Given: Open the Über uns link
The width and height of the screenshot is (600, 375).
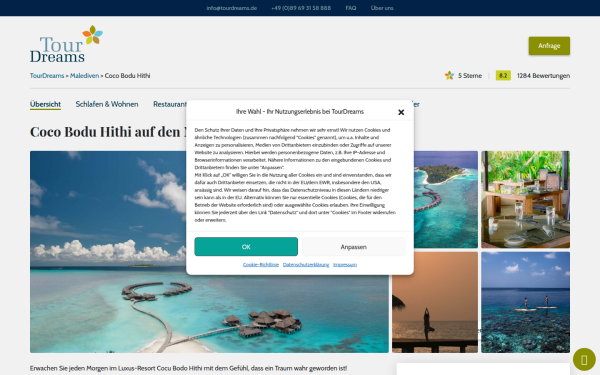Looking at the screenshot, I should (382, 8).
